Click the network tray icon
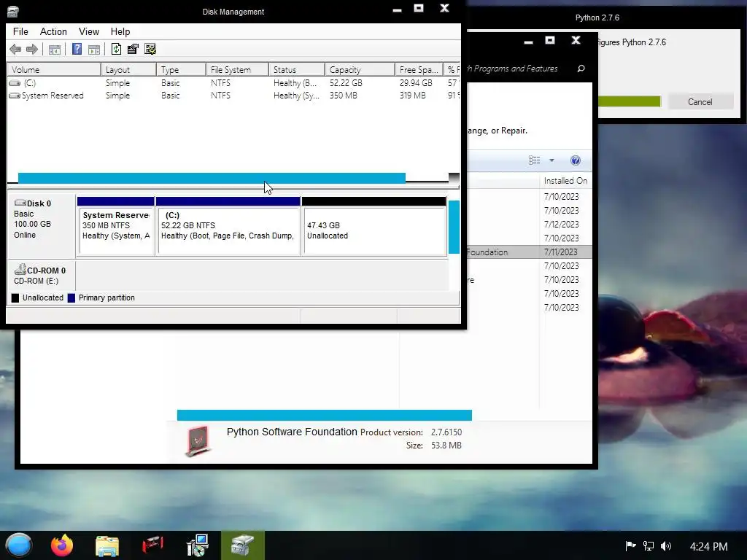Image resolution: width=747 pixels, height=560 pixels. coord(649,545)
